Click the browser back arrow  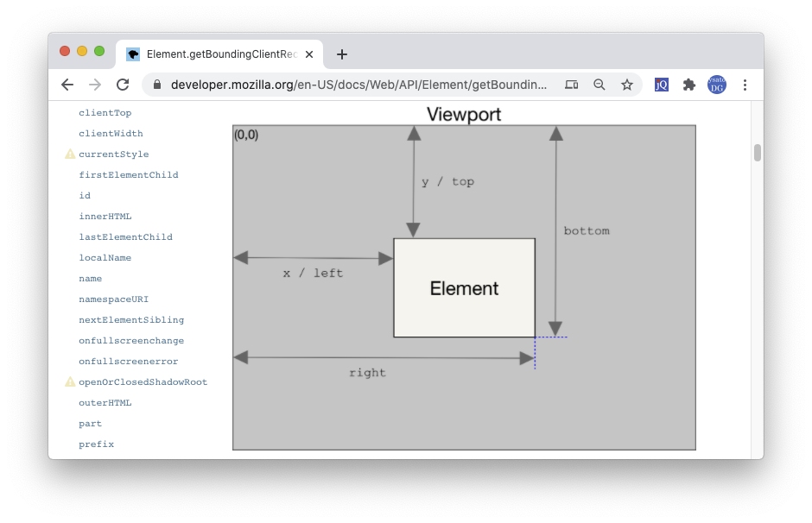67,85
